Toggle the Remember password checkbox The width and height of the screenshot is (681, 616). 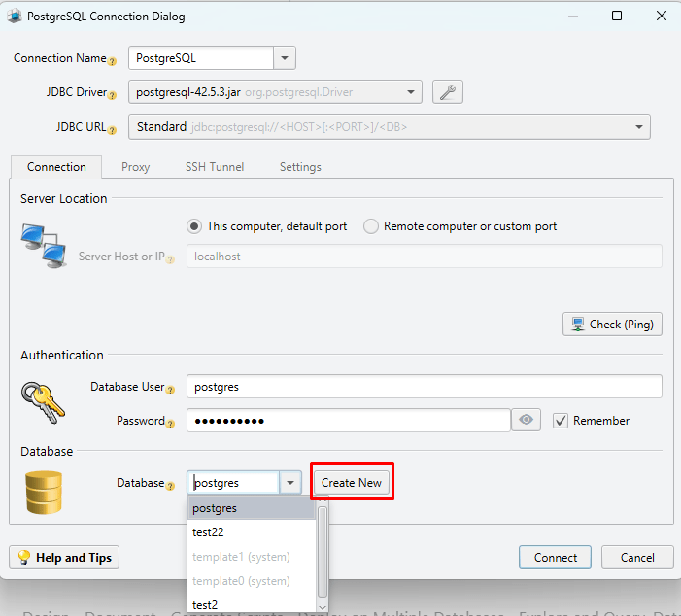(561, 421)
